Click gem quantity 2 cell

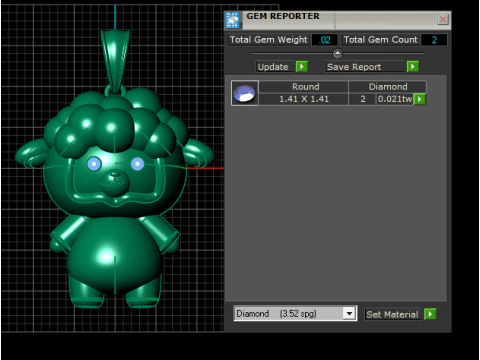click(x=363, y=99)
